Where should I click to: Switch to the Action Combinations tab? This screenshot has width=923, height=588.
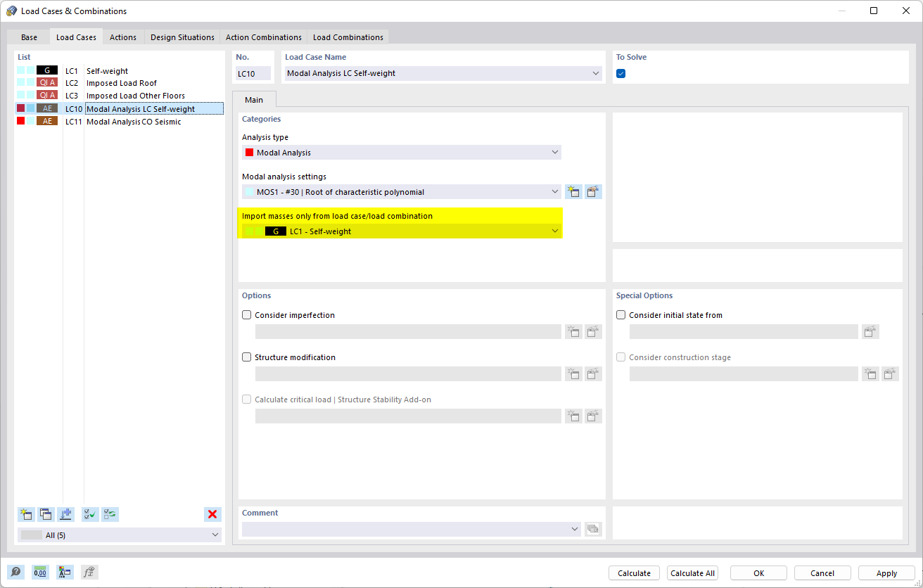[x=263, y=37]
